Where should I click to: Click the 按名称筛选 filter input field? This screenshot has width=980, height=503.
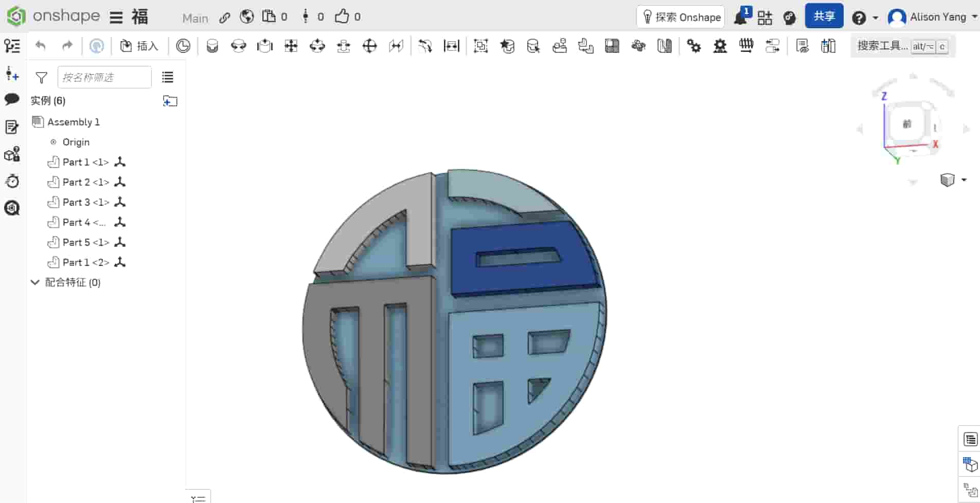(x=104, y=77)
